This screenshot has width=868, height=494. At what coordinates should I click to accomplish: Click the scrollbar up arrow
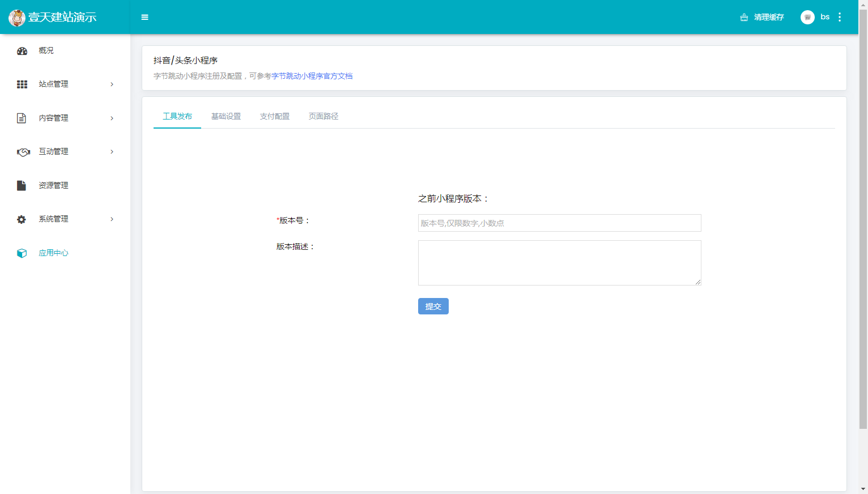[x=863, y=3]
